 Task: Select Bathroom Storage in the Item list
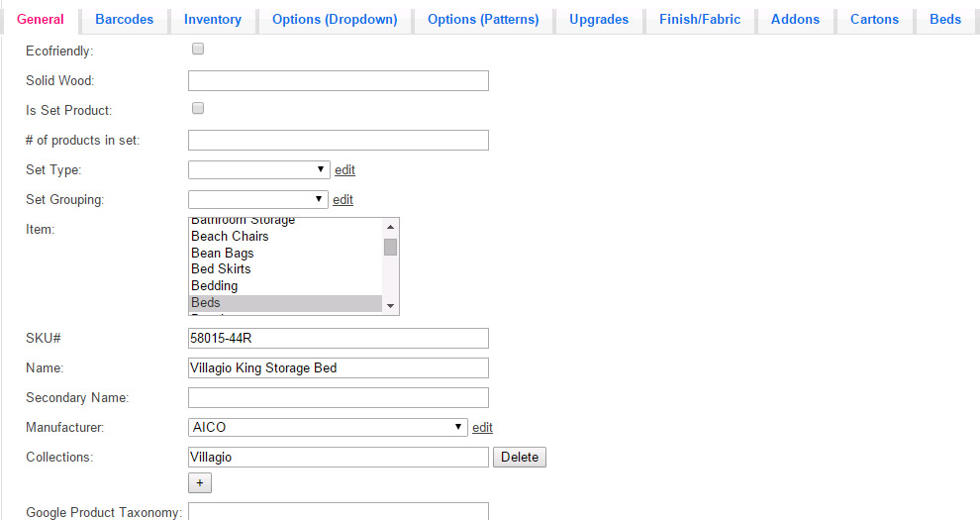coord(285,222)
